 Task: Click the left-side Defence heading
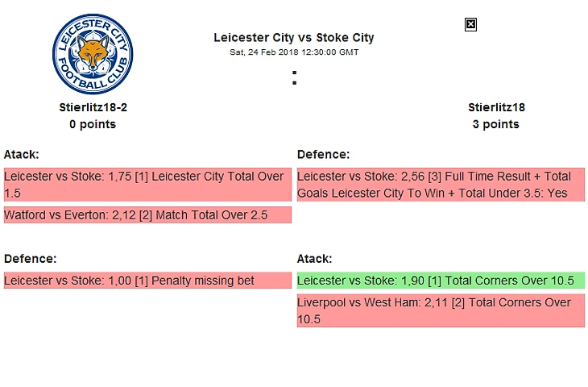click(30, 259)
